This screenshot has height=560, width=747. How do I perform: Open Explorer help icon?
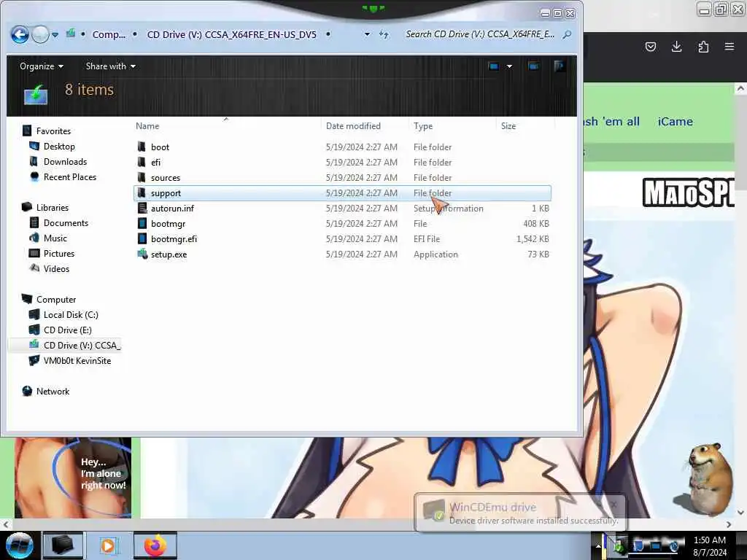[560, 66]
